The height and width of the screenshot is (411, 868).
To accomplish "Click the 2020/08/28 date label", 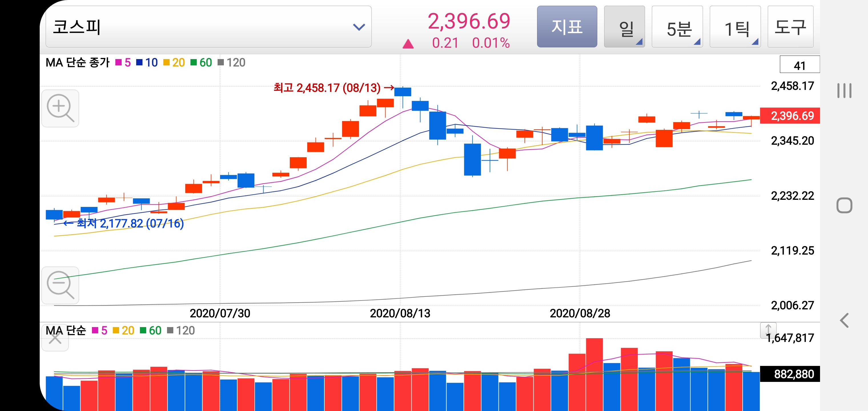I will click(x=580, y=313).
